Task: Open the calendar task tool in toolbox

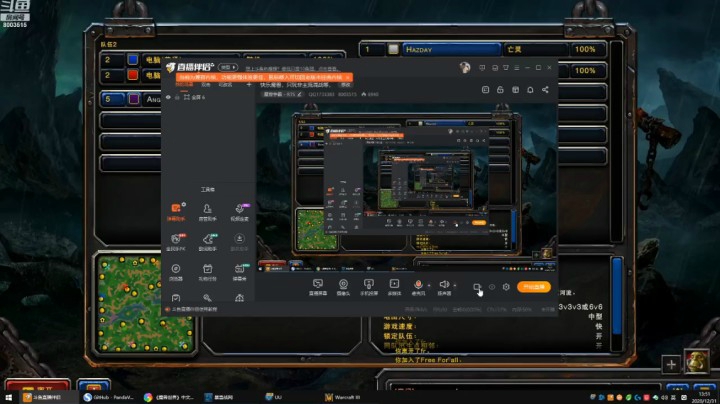Action: click(x=208, y=272)
